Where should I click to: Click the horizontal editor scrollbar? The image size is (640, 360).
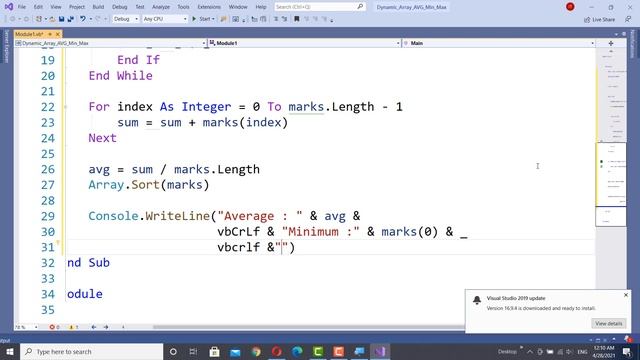[308, 327]
